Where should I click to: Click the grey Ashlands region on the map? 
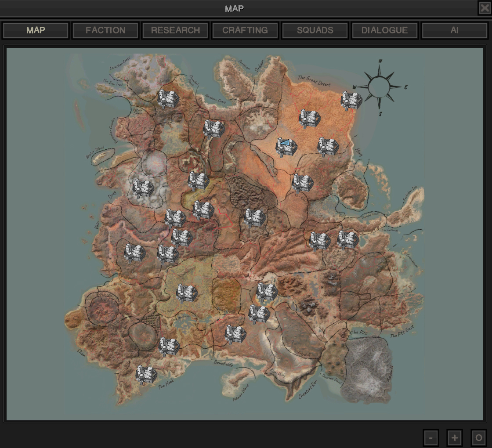tap(368, 369)
